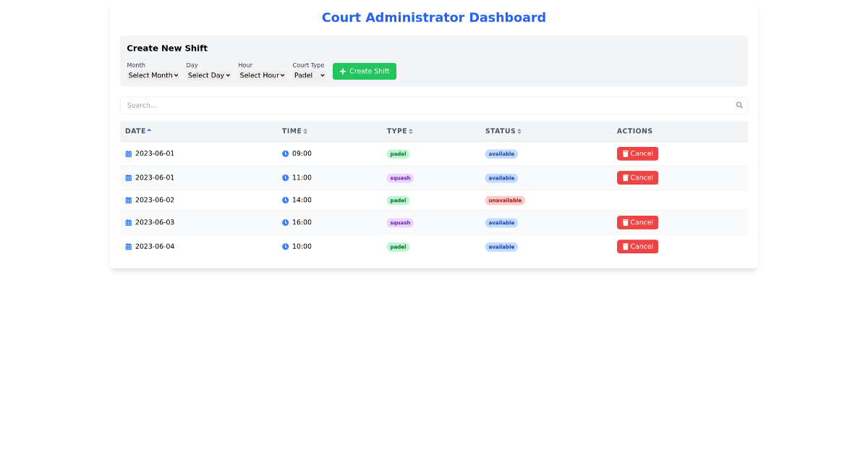868x456 pixels.
Task: Click the calendar icon next to 2023-06-01
Action: (x=128, y=153)
